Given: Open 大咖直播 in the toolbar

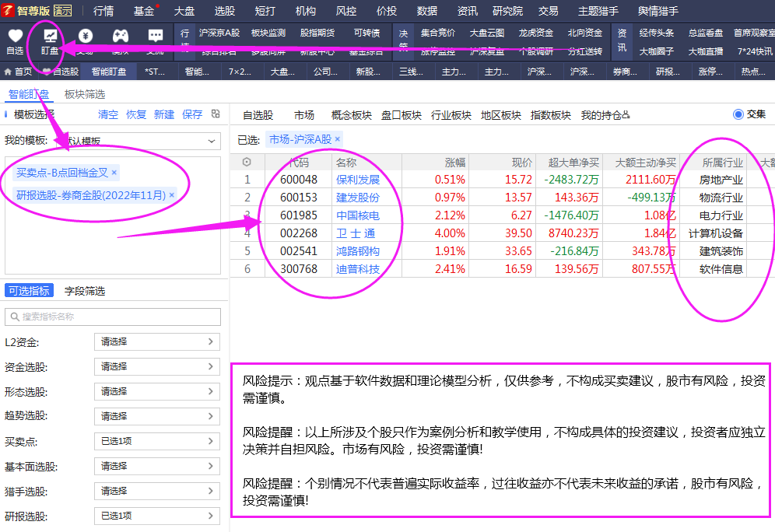Looking at the screenshot, I should click(706, 51).
